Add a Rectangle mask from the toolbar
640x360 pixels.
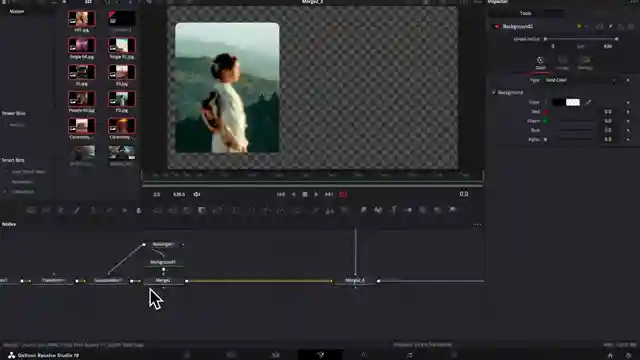click(x=236, y=210)
